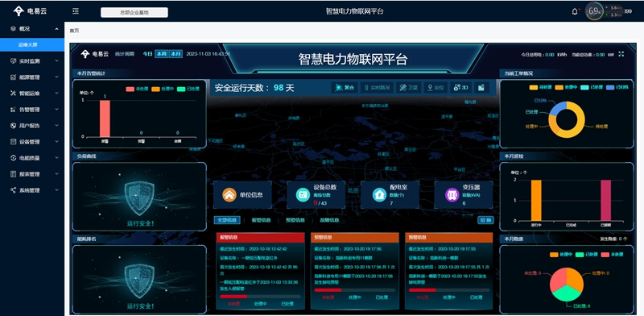Viewport: 644px width, 316px height.
Task: Click the orange 单位信息 house icon
Action: pyautogui.click(x=229, y=194)
